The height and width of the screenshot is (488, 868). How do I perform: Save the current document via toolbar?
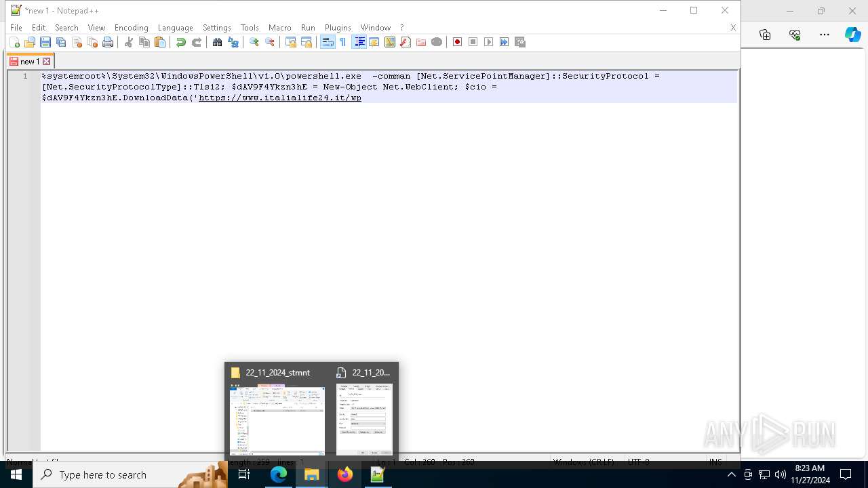[45, 42]
